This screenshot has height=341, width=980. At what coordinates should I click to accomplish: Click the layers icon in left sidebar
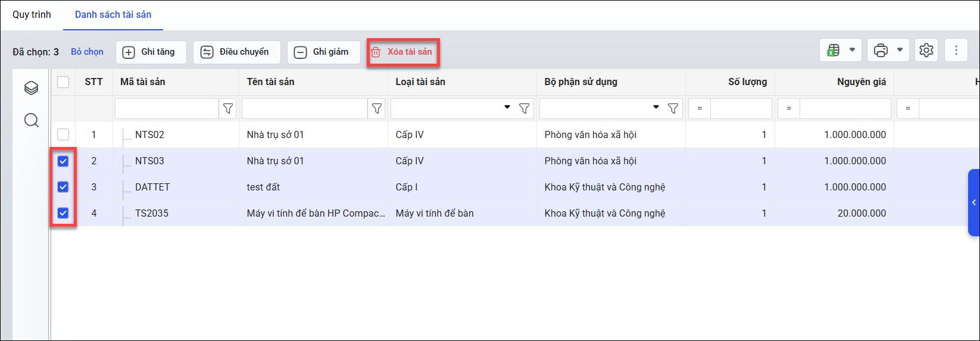32,88
